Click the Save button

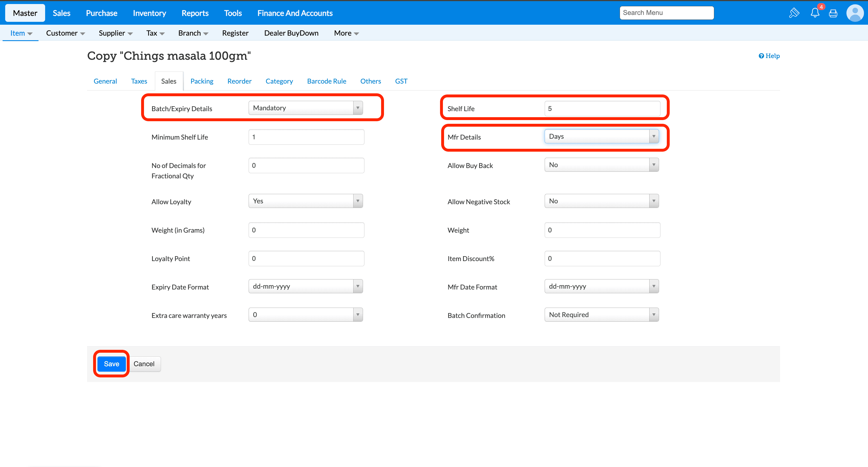point(111,364)
